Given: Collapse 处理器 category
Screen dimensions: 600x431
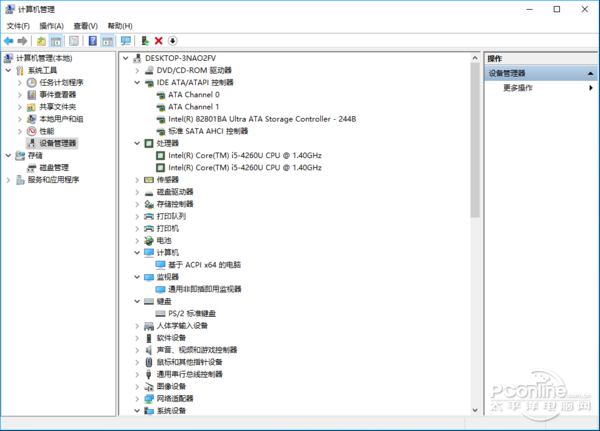Looking at the screenshot, I should tap(137, 143).
